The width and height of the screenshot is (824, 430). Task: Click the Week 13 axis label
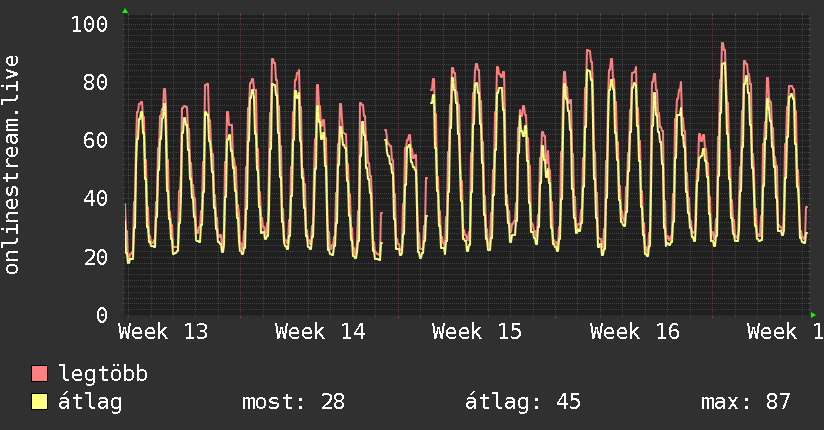tap(163, 332)
